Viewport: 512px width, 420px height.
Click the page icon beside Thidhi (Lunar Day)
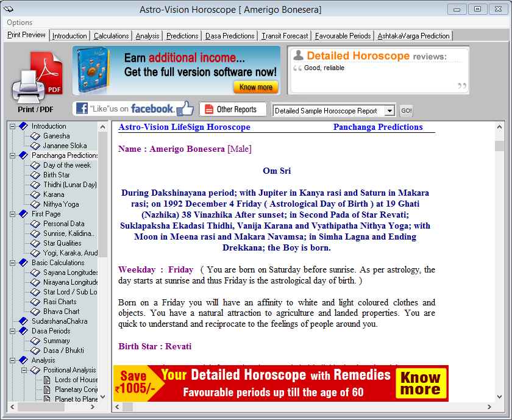(x=35, y=185)
